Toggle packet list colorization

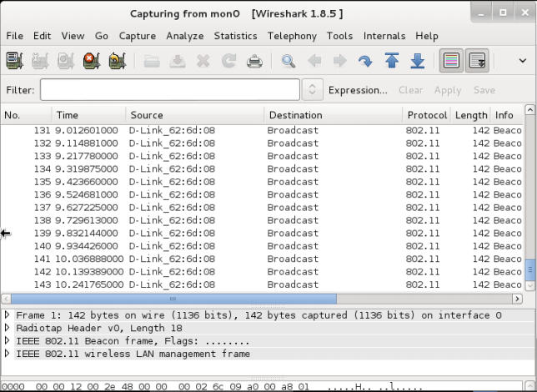coord(451,61)
